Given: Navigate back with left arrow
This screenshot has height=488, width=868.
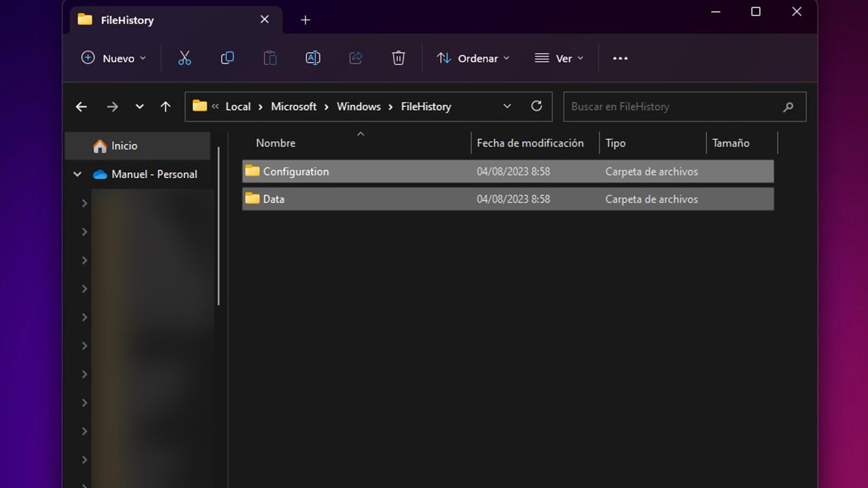Looking at the screenshot, I should click(x=81, y=107).
